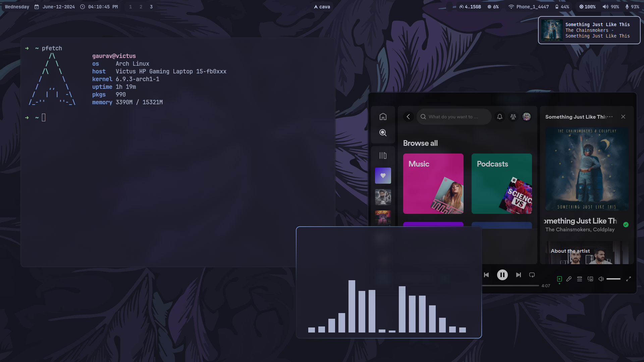Open the second playlist cover in the sidebar
Image resolution: width=644 pixels, height=362 pixels.
pyautogui.click(x=383, y=197)
